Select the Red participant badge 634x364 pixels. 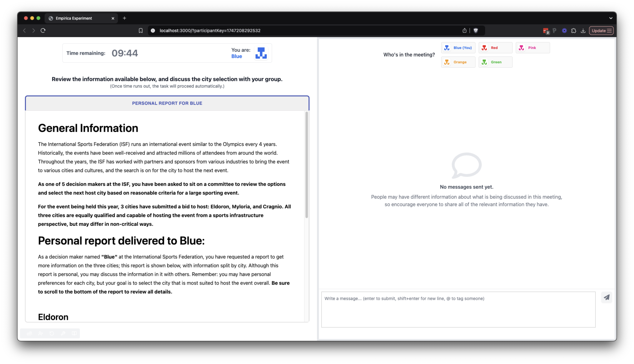click(x=495, y=48)
